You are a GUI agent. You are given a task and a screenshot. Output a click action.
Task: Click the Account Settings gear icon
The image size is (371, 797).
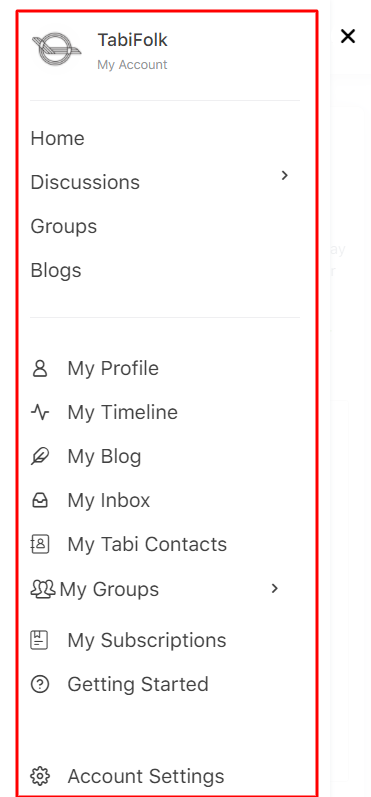click(x=40, y=776)
